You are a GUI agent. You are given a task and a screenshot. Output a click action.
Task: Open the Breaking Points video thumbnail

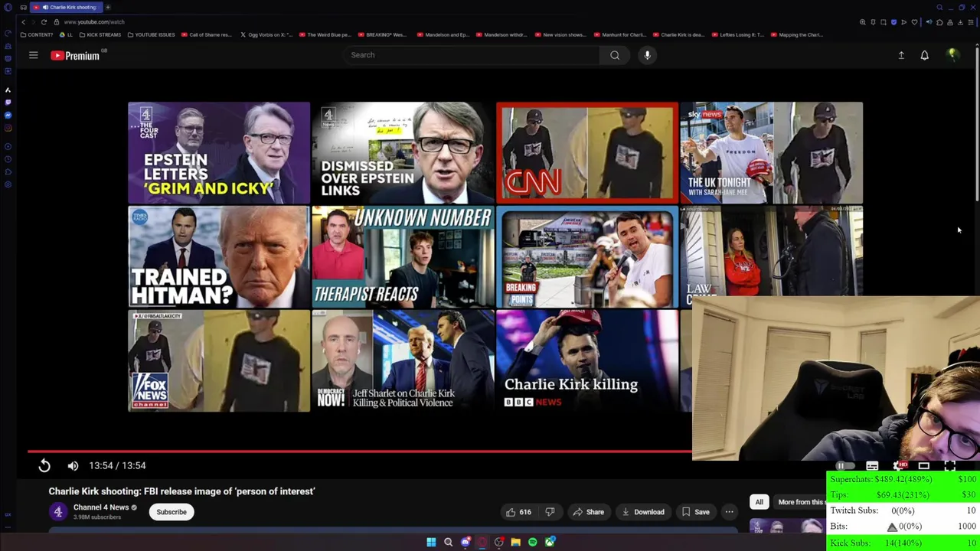pyautogui.click(x=587, y=257)
